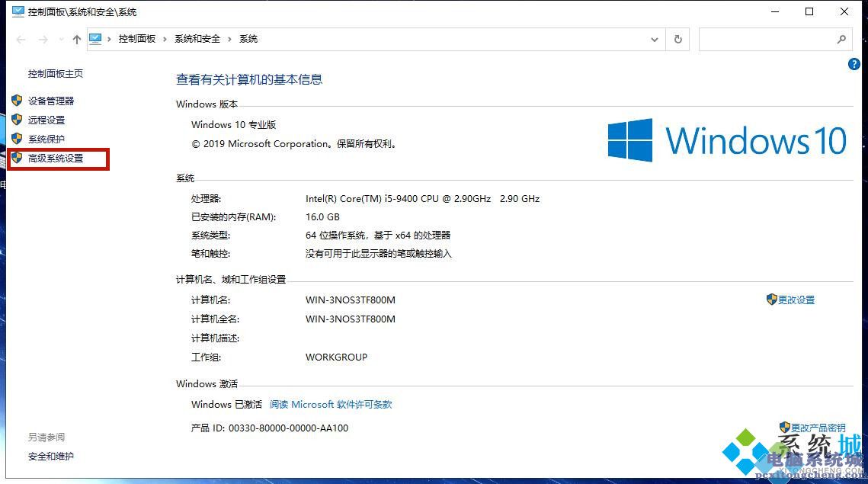
Task: Click the Windows 10 专业版 text
Action: (234, 124)
